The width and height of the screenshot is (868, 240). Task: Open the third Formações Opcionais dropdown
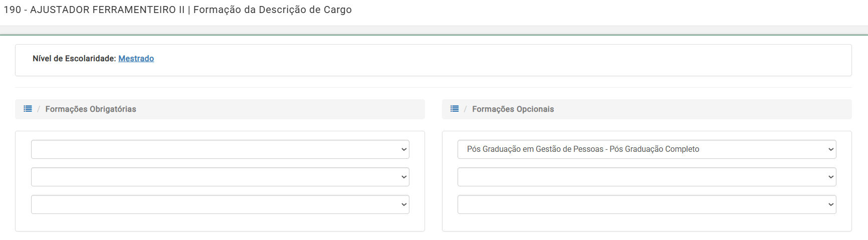(646, 204)
